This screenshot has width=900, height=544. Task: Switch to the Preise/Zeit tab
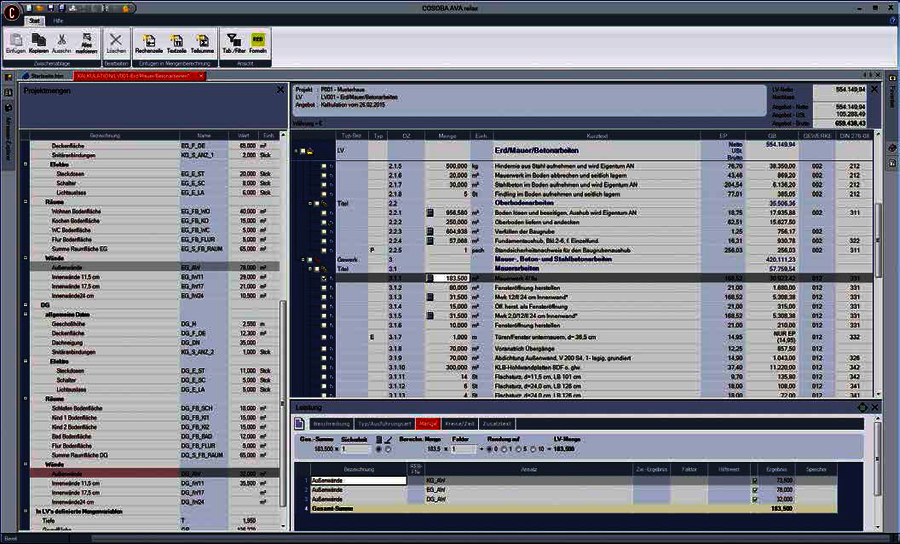[459, 423]
